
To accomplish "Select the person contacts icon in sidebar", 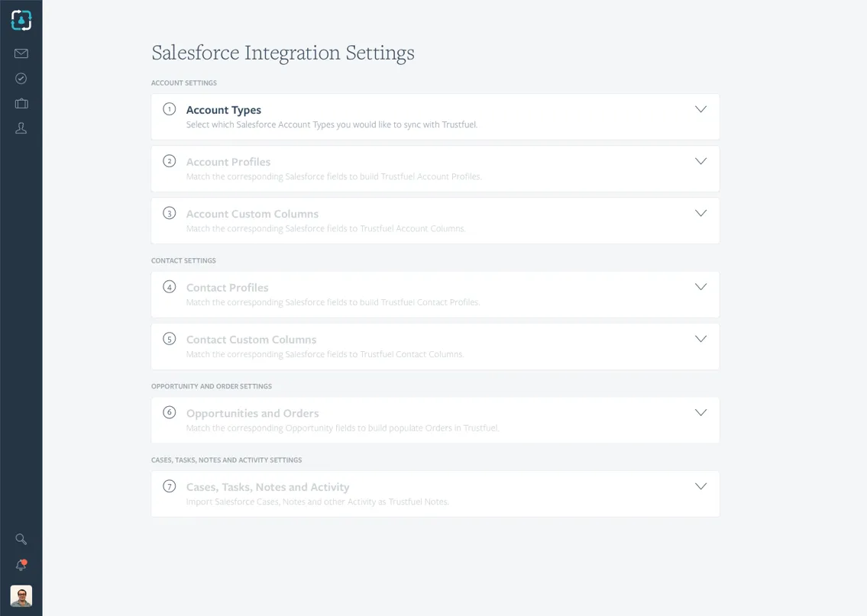I will click(21, 127).
